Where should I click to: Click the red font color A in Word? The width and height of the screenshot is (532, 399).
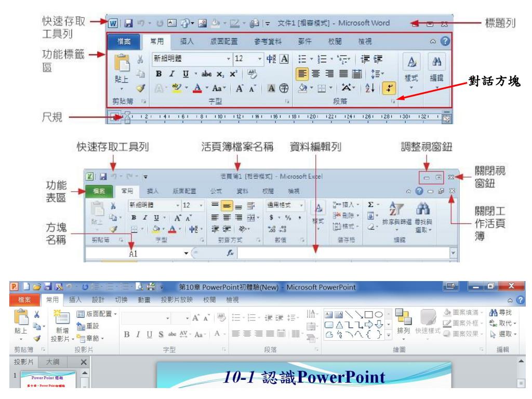coord(197,88)
